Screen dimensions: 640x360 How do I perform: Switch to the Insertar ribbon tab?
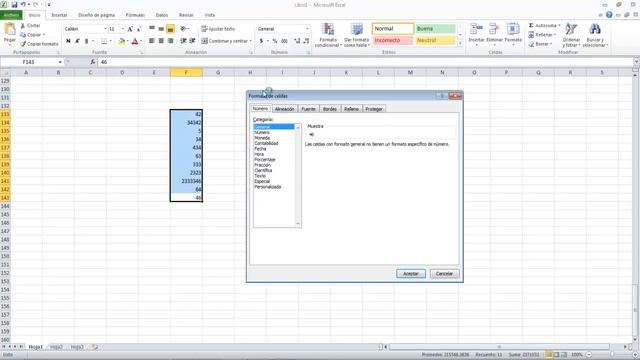(x=59, y=15)
